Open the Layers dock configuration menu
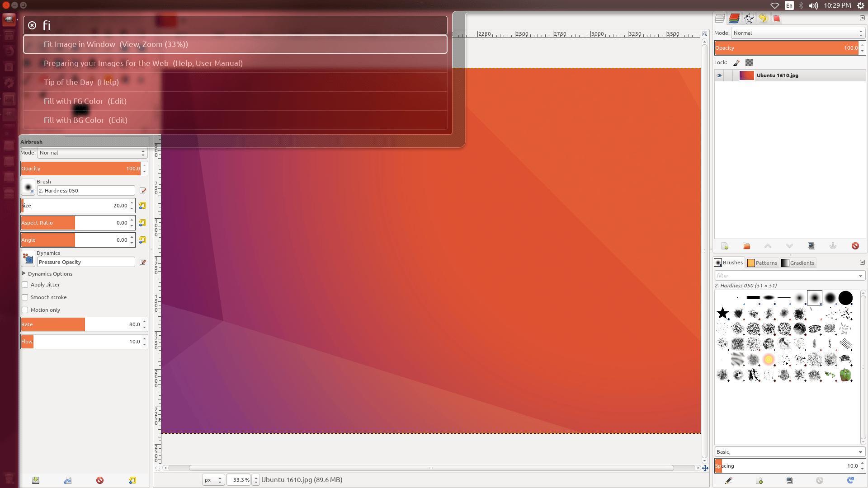The height and width of the screenshot is (488, 868). pyautogui.click(x=862, y=18)
